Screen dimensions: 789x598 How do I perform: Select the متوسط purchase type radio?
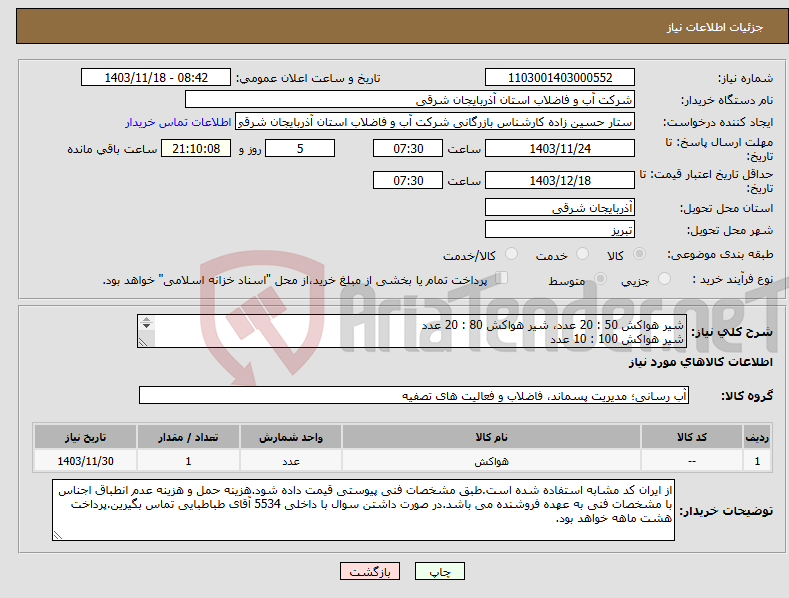(x=600, y=278)
